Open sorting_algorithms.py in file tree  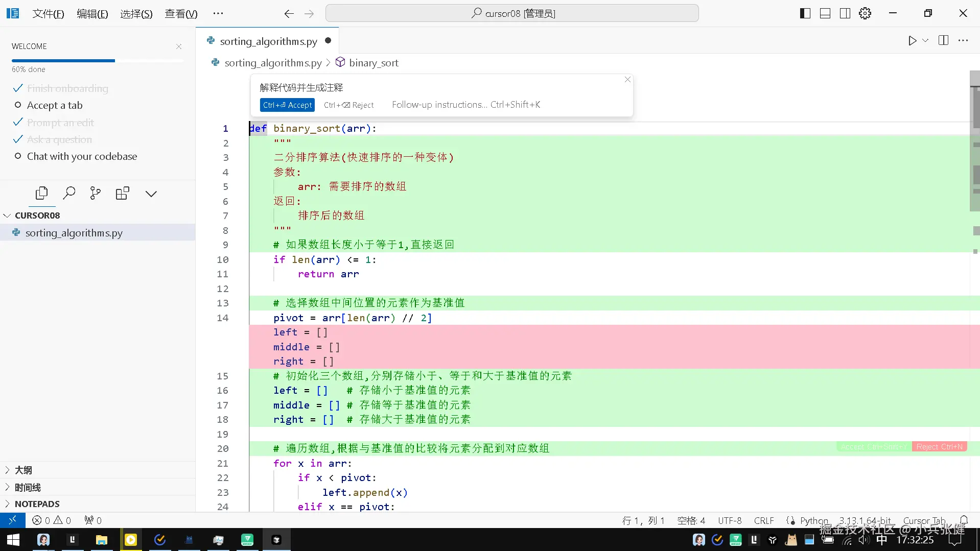[98, 232]
